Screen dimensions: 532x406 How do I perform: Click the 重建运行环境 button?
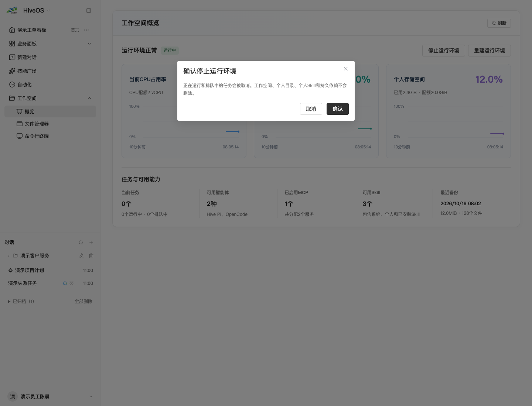(489, 51)
